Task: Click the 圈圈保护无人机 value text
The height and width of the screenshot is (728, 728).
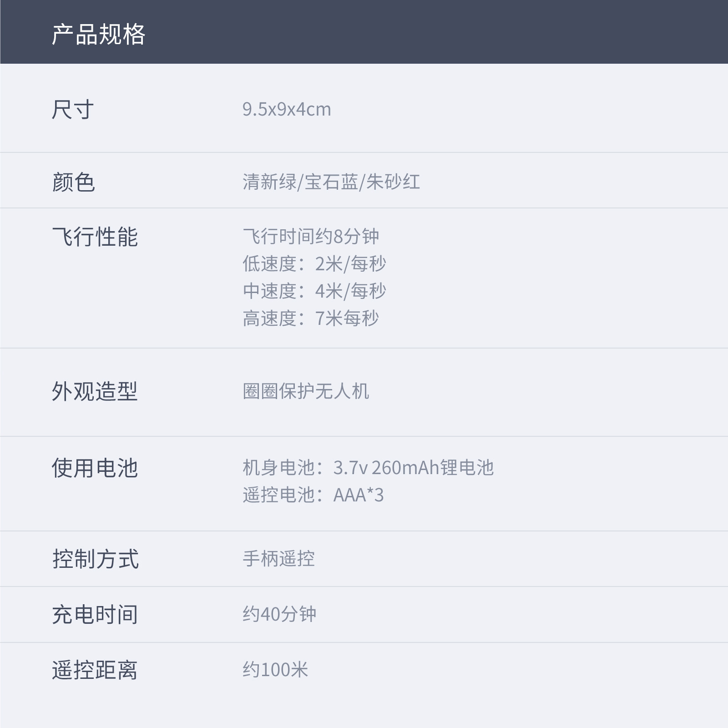Action: click(x=306, y=391)
